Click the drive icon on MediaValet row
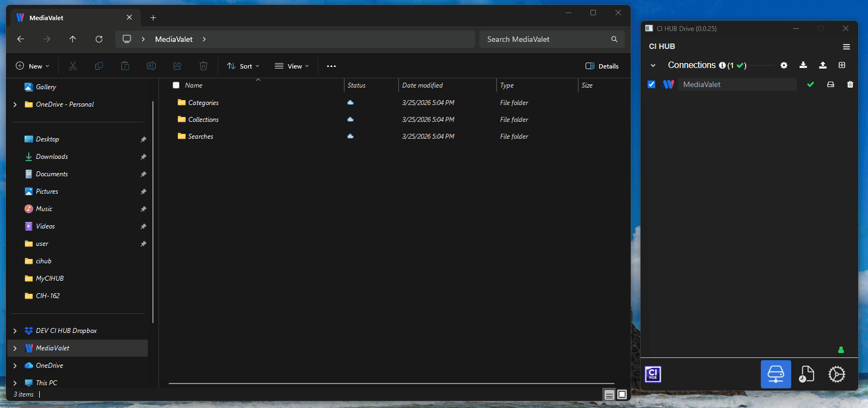 (x=830, y=84)
